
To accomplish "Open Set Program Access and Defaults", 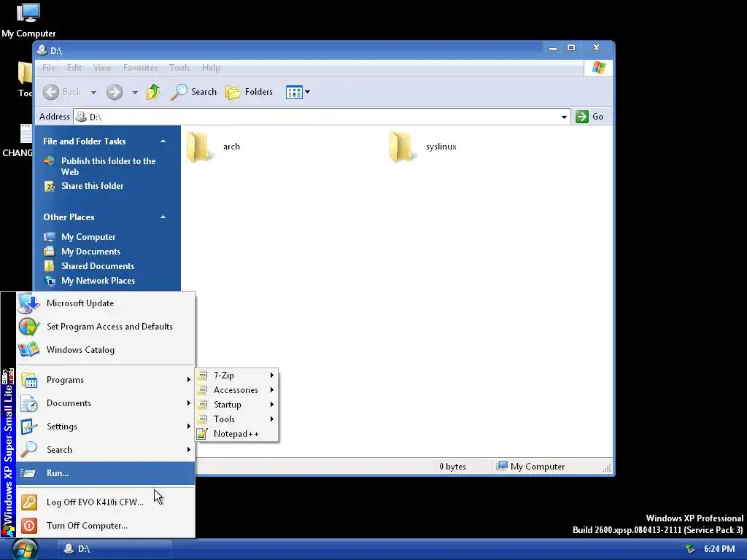I will coord(106,327).
